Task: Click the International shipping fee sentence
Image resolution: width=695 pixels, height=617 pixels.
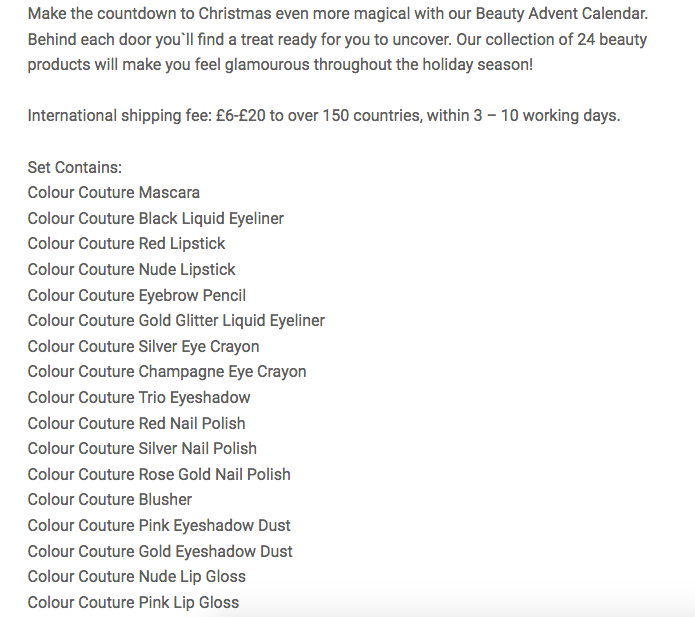Action: [x=324, y=115]
